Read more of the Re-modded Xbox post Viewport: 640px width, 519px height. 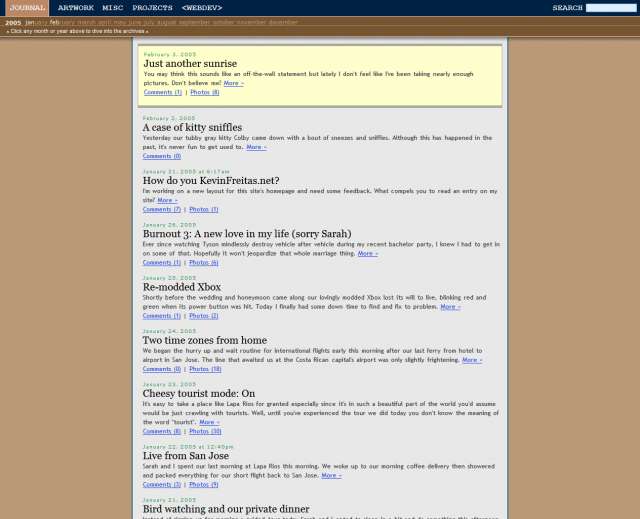point(451,307)
